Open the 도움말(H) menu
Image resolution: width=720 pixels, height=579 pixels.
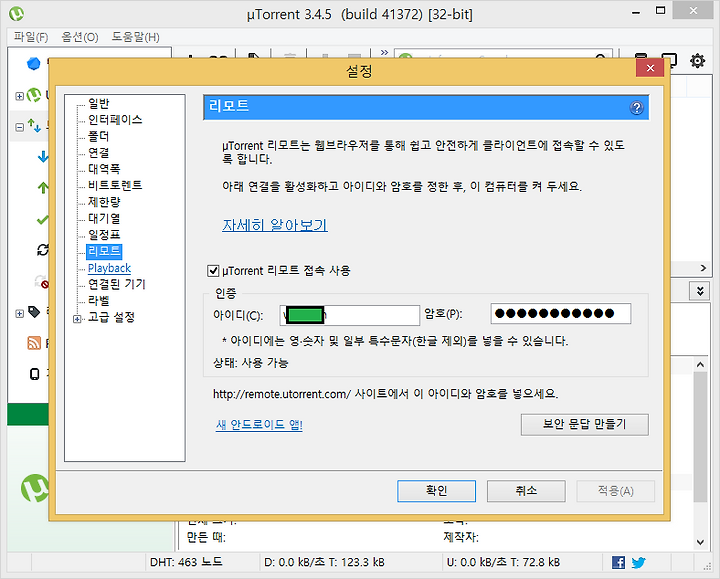click(135, 37)
